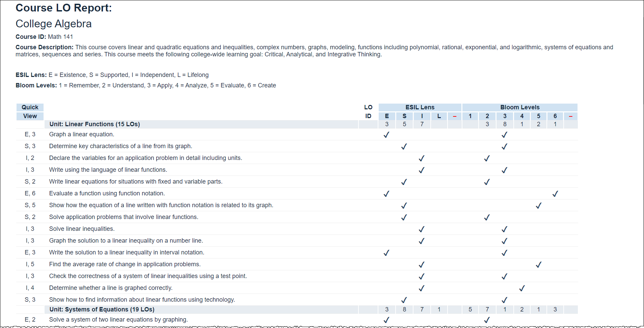Viewport: 644px width, 328px height.
Task: Click Bloom 5 checkmark for Find average rate row
Action: click(538, 265)
